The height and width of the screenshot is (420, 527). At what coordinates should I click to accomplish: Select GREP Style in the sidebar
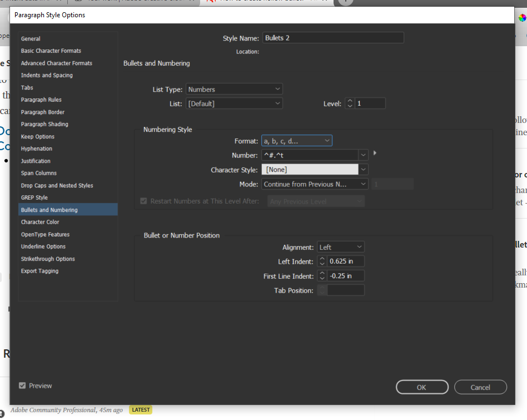click(34, 197)
